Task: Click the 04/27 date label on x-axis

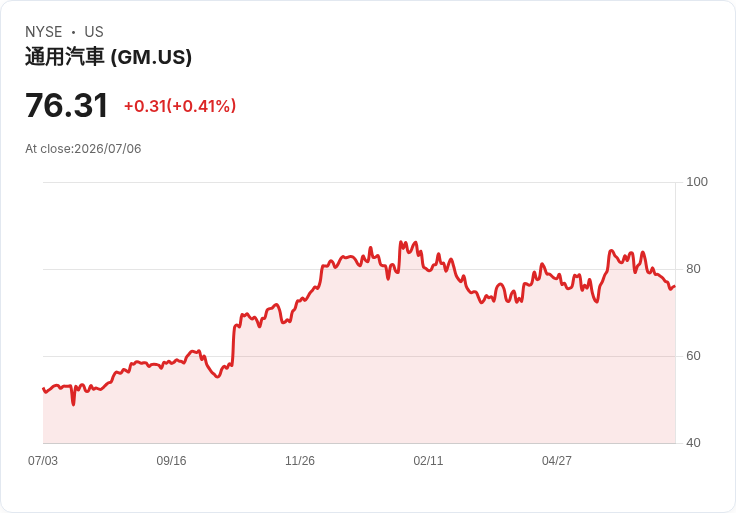Action: 557,460
